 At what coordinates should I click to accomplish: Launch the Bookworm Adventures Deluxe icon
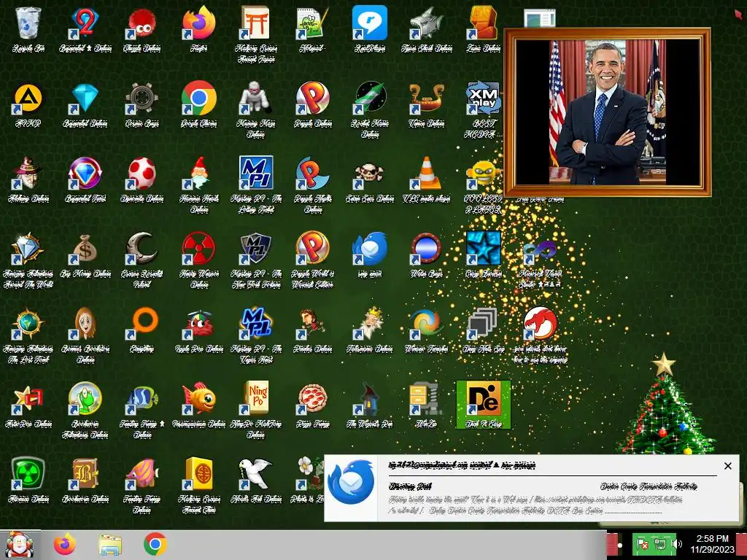pos(85,400)
